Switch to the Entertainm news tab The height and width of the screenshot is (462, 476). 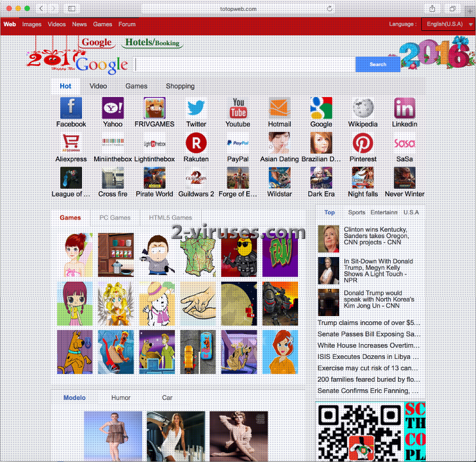(384, 213)
